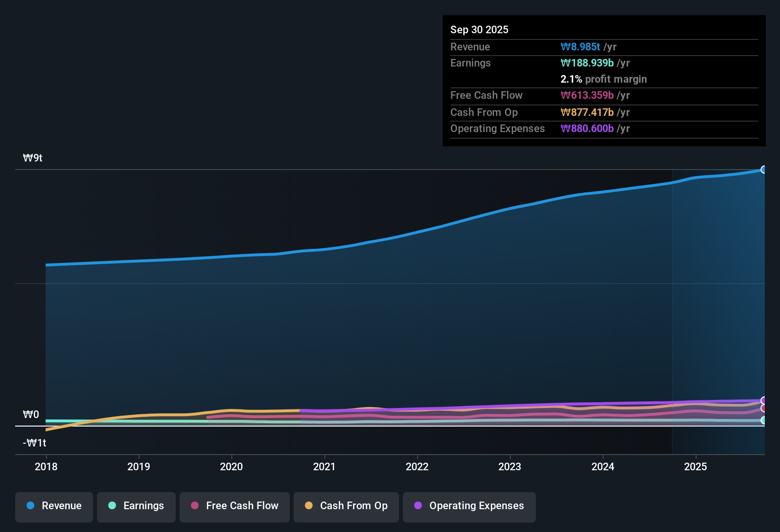The image size is (780, 532).
Task: Expand the Free Cash Flow tooltip row
Action: 604,95
